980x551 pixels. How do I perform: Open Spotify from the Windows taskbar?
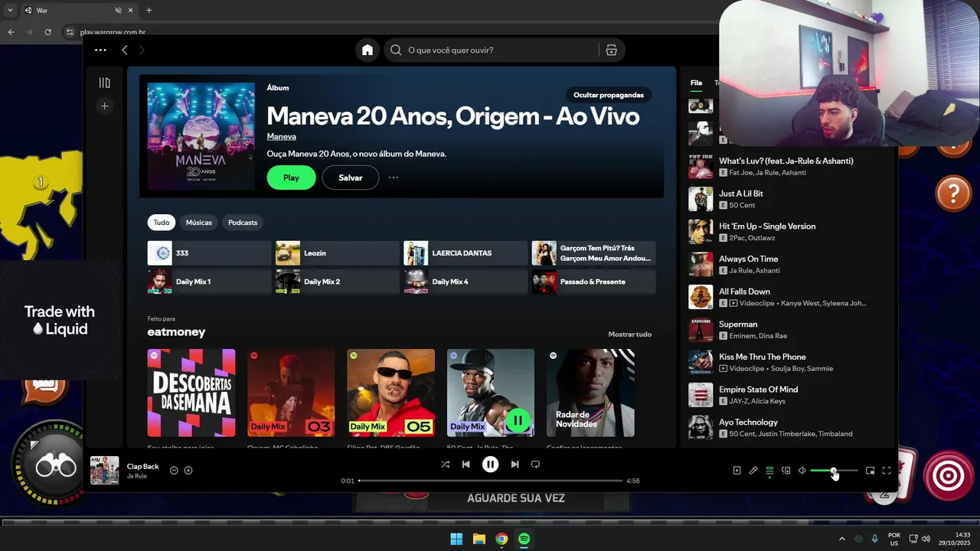click(x=524, y=539)
